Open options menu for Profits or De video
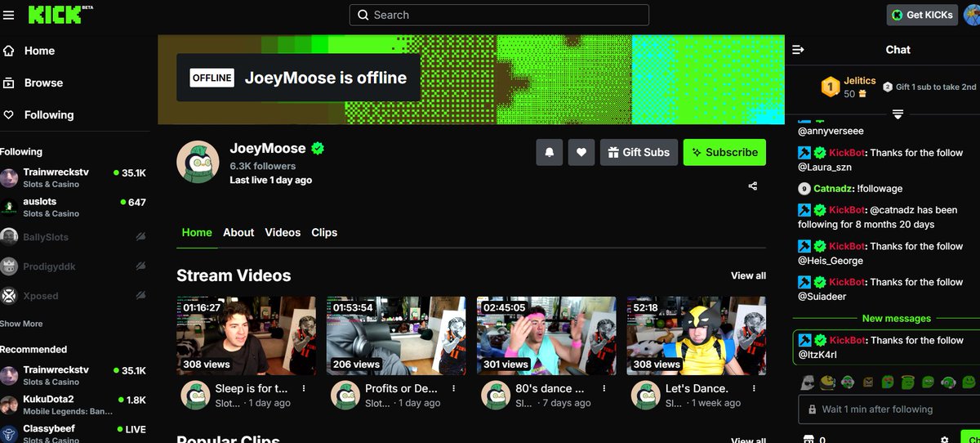980x443 pixels. [x=454, y=389]
